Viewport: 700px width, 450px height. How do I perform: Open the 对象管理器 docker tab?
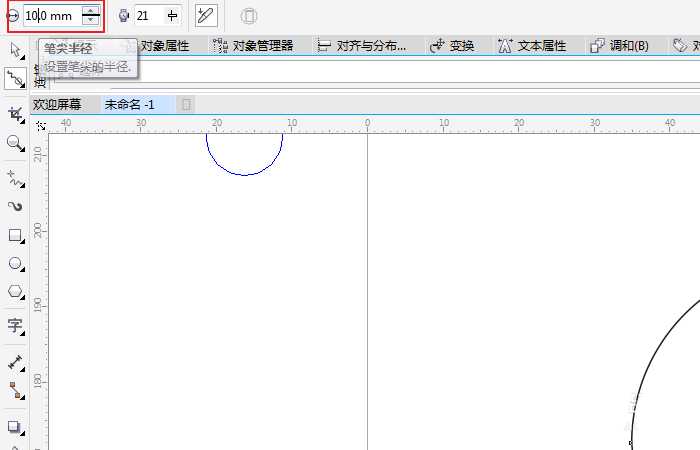[254, 46]
